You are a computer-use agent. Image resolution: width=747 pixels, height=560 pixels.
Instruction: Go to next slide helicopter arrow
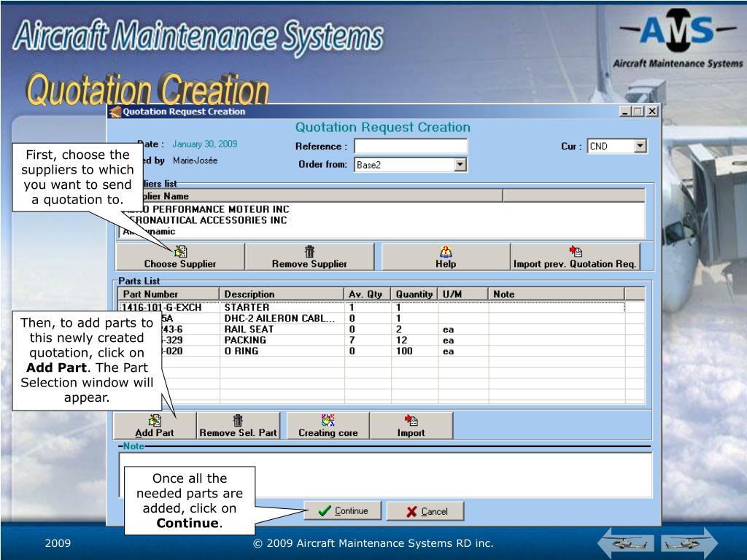[689, 542]
